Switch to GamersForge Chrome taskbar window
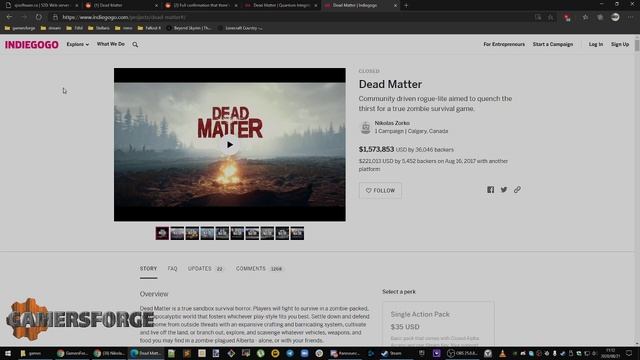 72,353
